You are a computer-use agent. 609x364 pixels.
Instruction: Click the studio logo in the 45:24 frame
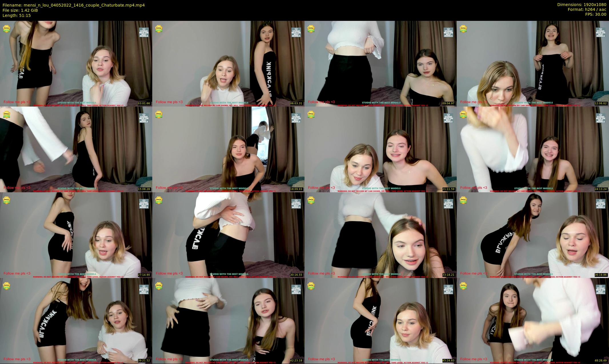(x=448, y=289)
